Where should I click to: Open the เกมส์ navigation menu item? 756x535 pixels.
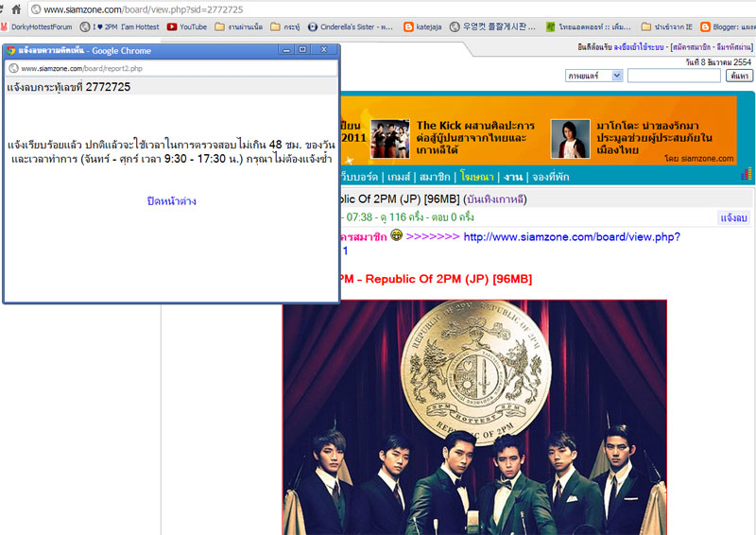pyautogui.click(x=398, y=177)
